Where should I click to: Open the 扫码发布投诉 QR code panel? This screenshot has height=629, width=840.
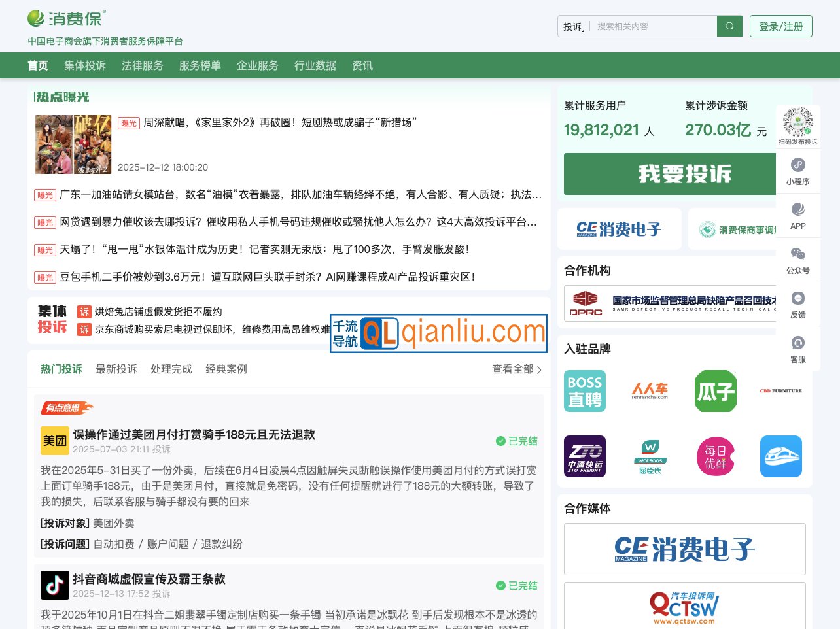click(x=797, y=123)
